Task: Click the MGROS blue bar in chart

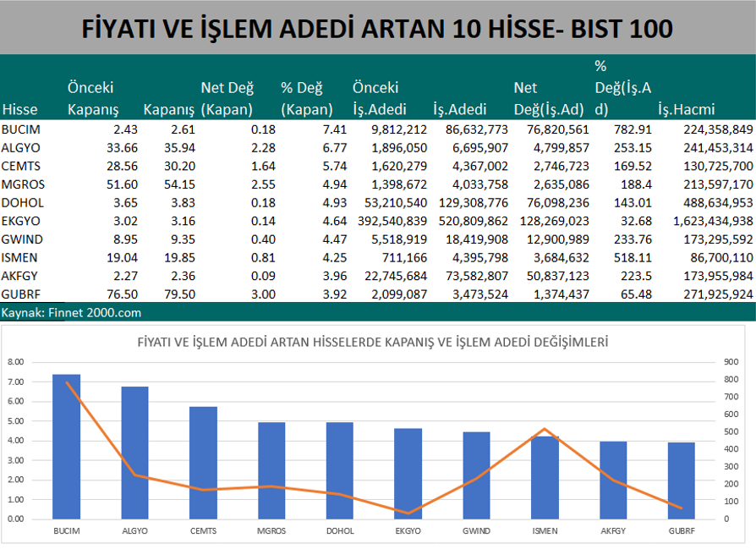Action: coord(271,471)
